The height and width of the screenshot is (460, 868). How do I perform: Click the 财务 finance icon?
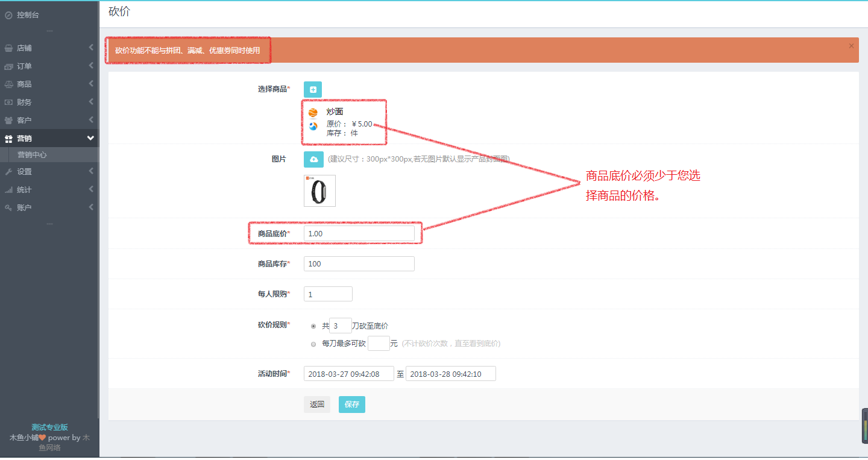(x=8, y=102)
